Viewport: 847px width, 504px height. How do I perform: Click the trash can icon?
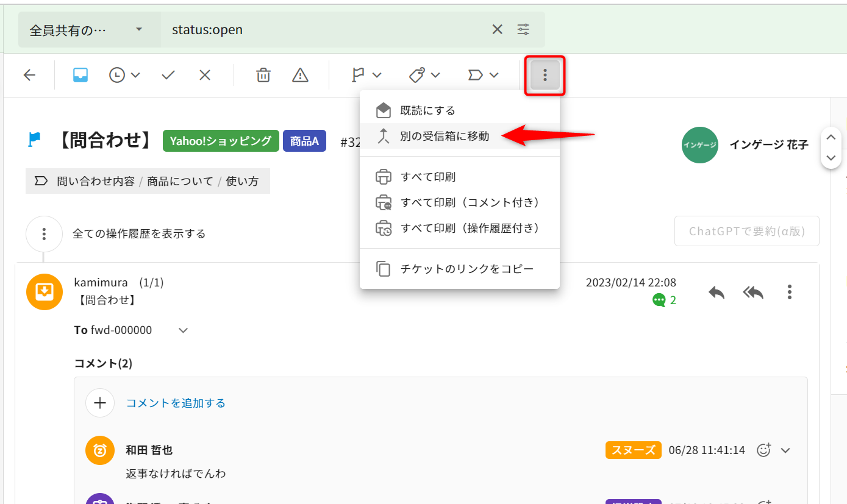[x=263, y=75]
